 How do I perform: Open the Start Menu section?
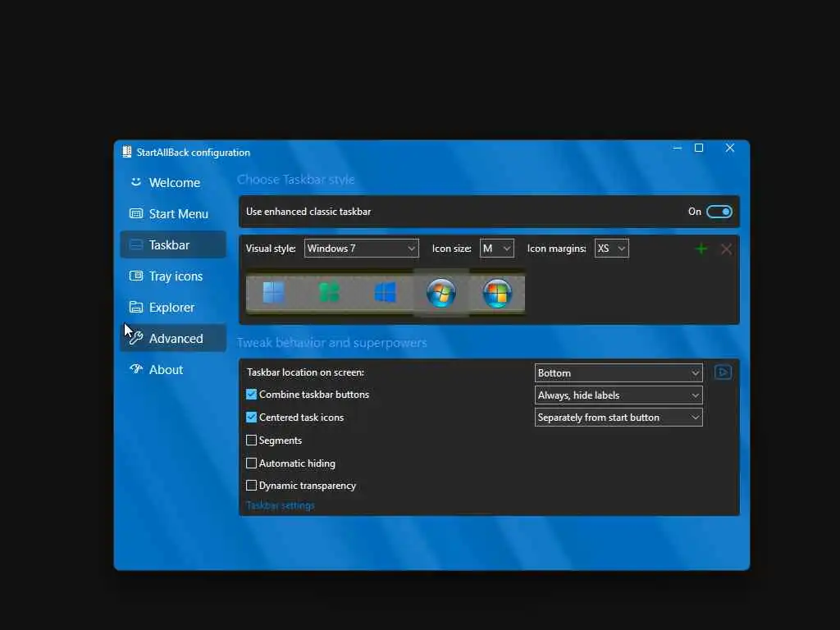point(173,214)
